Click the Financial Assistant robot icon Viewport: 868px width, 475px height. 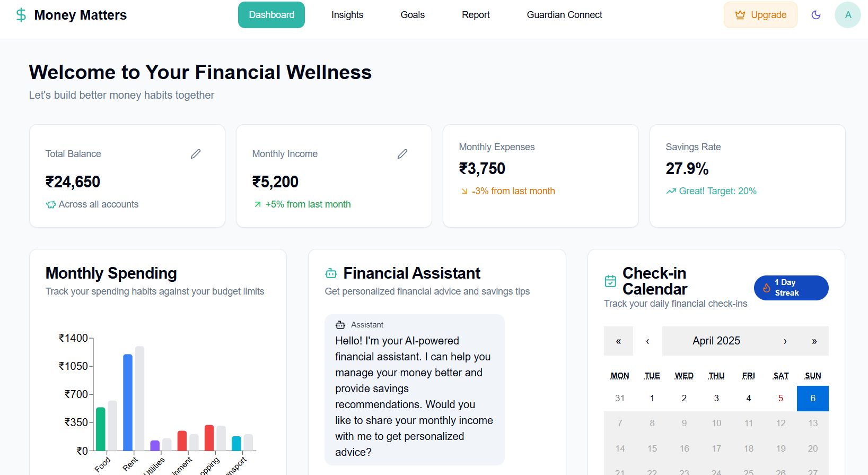(331, 273)
